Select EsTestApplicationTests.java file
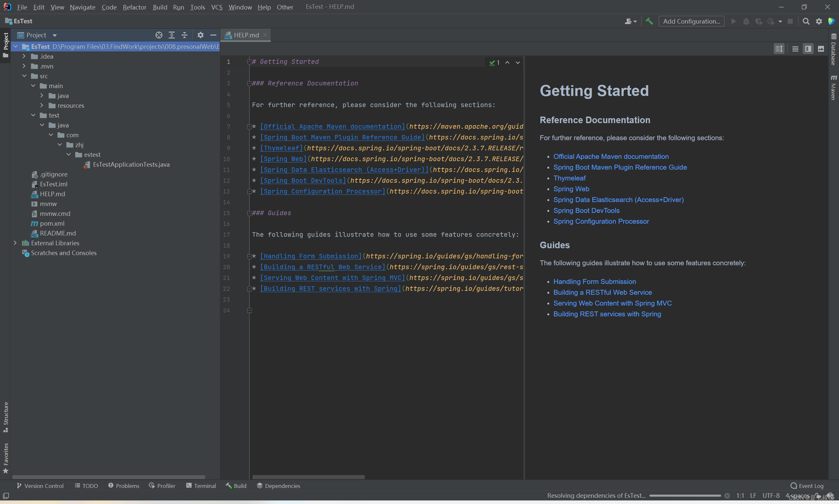839x504 pixels. [x=131, y=164]
